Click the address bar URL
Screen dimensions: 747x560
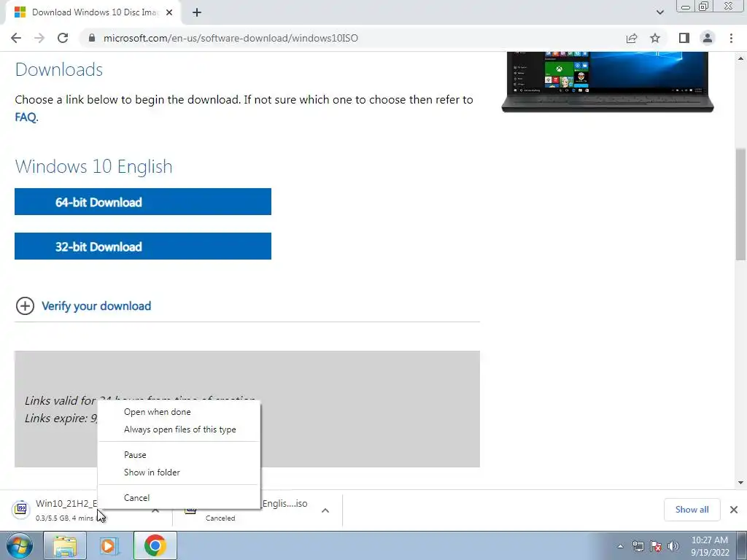(x=231, y=38)
